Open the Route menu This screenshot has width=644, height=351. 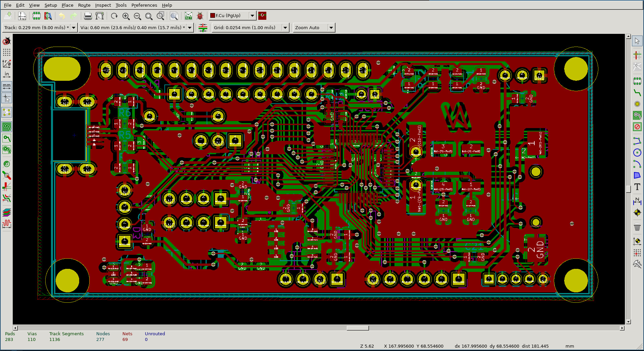(x=84, y=5)
